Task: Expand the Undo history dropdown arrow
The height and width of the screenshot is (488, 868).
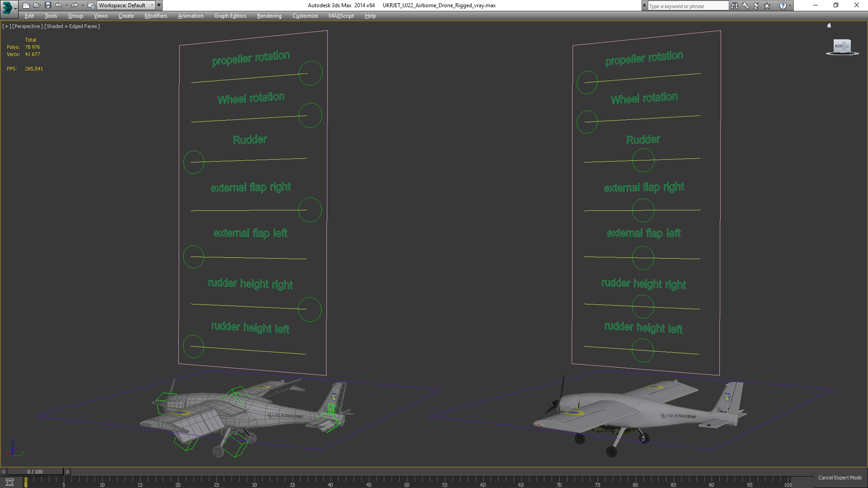Action: (66, 5)
